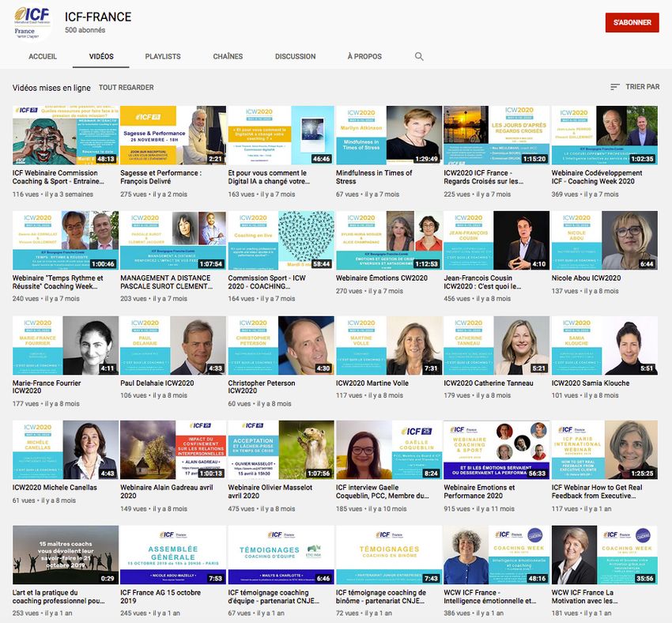The height and width of the screenshot is (623, 672).
Task: Open ICW2020 Samia Klouche video thumbnail
Action: [603, 345]
